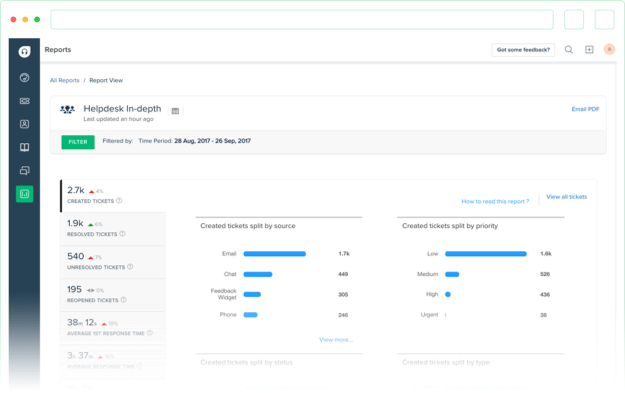625x393 pixels.
Task: Select the green reports icon in sidebar
Action: click(x=24, y=194)
